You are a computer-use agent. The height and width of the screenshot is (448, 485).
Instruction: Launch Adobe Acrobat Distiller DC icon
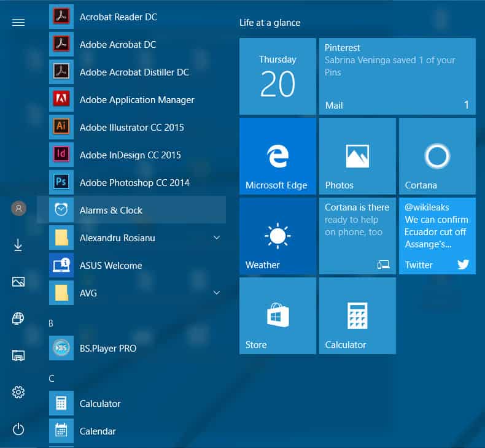(x=61, y=72)
